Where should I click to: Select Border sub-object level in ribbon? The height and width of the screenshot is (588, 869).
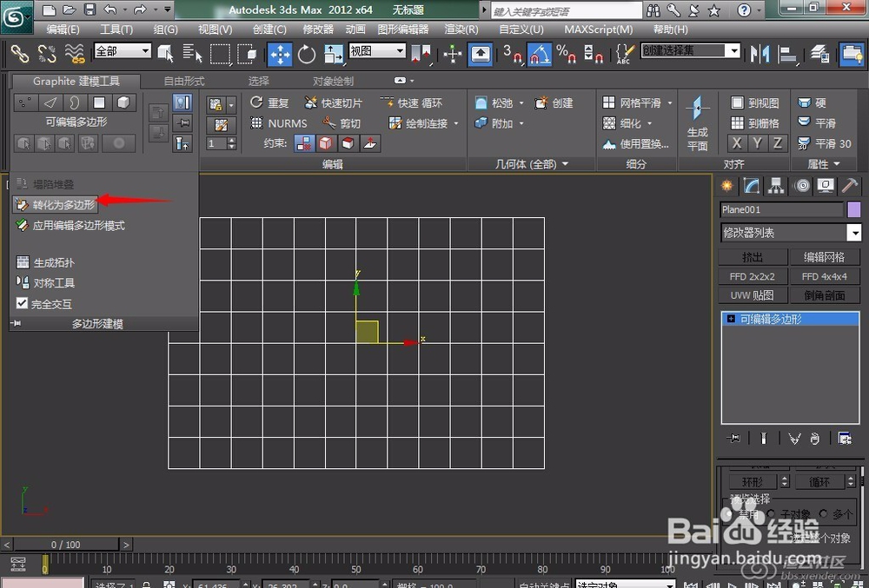tap(75, 102)
